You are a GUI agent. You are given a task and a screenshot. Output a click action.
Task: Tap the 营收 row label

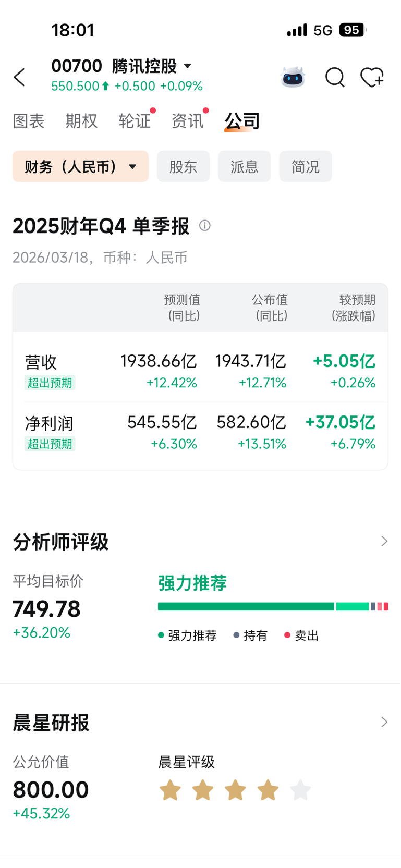click(x=41, y=362)
